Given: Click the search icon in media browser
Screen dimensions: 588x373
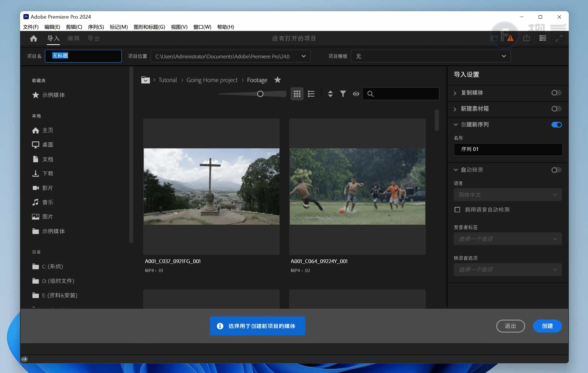Looking at the screenshot, I should point(372,94).
